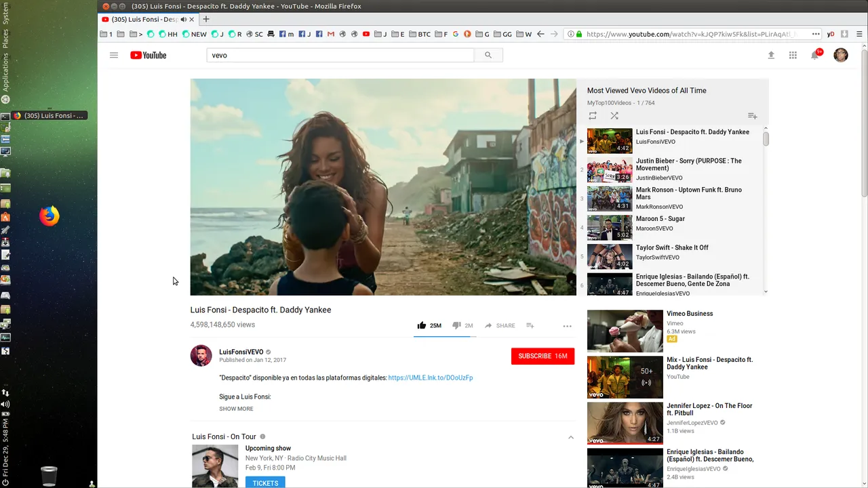Click the Subscribe 16M button
The height and width of the screenshot is (488, 868).
coord(542,356)
